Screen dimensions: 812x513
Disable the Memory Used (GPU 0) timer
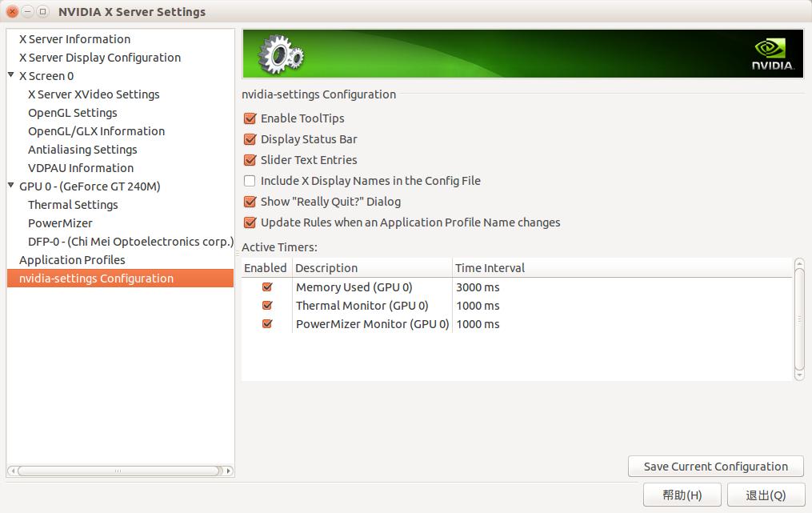click(x=267, y=287)
